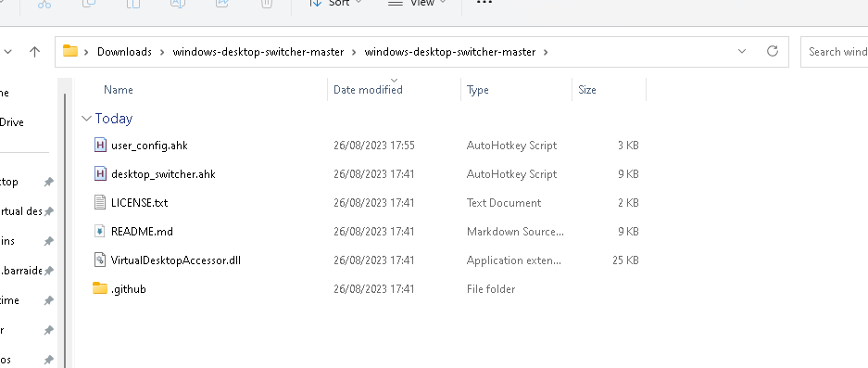The width and height of the screenshot is (868, 368).
Task: Select the README.md file name
Action: (x=143, y=232)
